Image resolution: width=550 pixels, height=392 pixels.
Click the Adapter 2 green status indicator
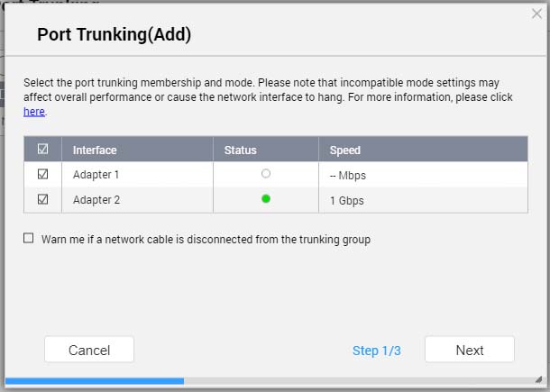point(266,199)
